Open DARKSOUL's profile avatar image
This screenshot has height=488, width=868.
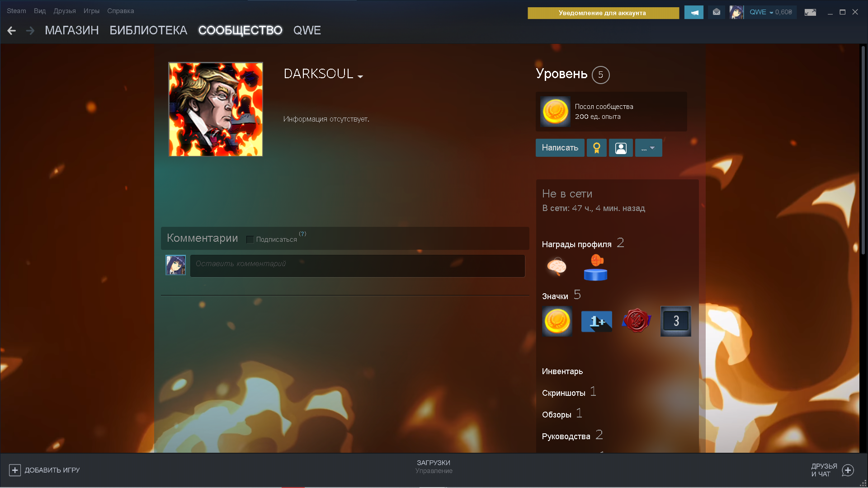click(216, 109)
